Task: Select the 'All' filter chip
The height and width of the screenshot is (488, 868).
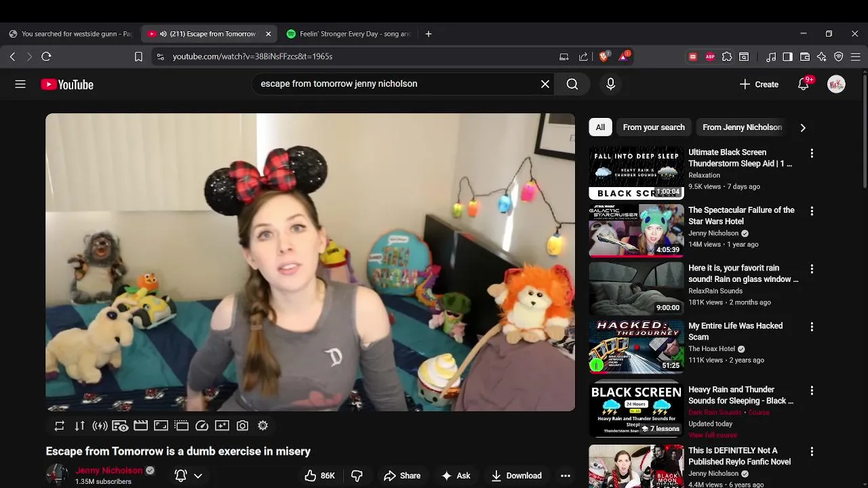Action: [x=600, y=127]
